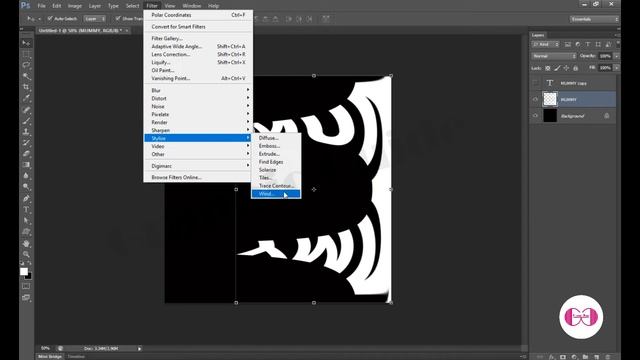This screenshot has height=360, width=640.
Task: Select the Blur tool
Action: 26,176
